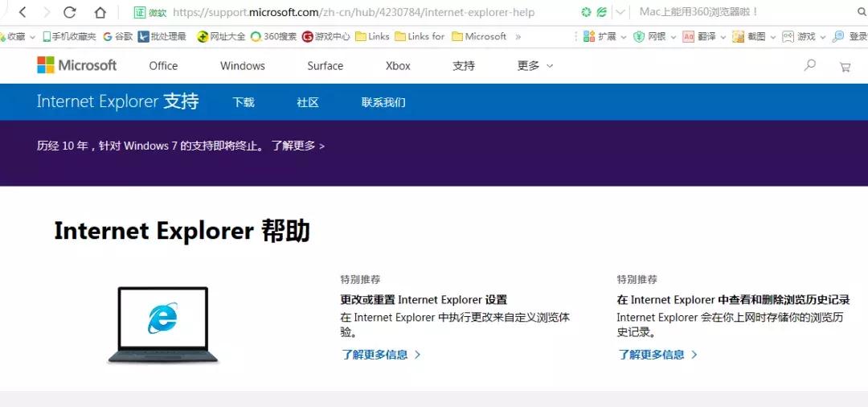Open the 360搜索 bookmark
Screen dimensions: 868x407
tap(273, 36)
